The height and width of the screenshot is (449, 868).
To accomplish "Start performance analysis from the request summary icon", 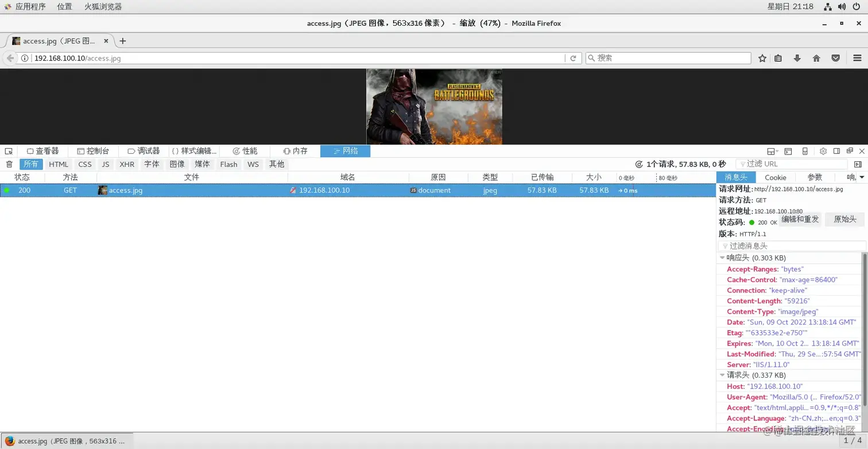I will [x=639, y=164].
